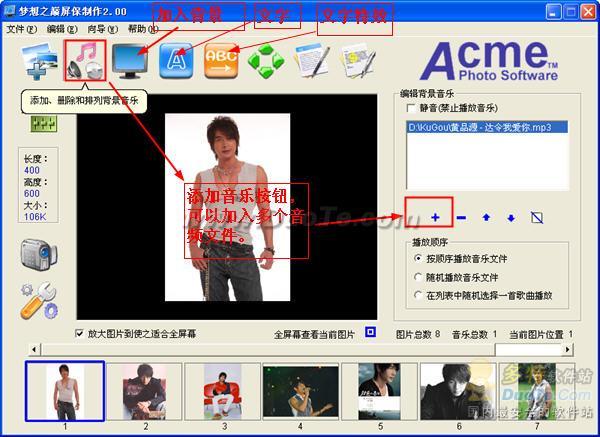Move song up with blue up arrow
The width and height of the screenshot is (600, 437).
click(486, 218)
